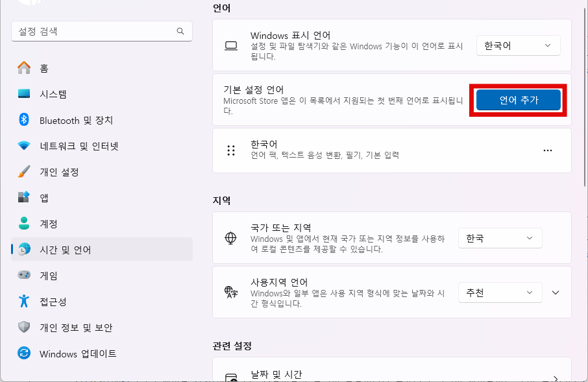
Task: Click the 개인 설정 paintbrush icon
Action: pos(24,171)
